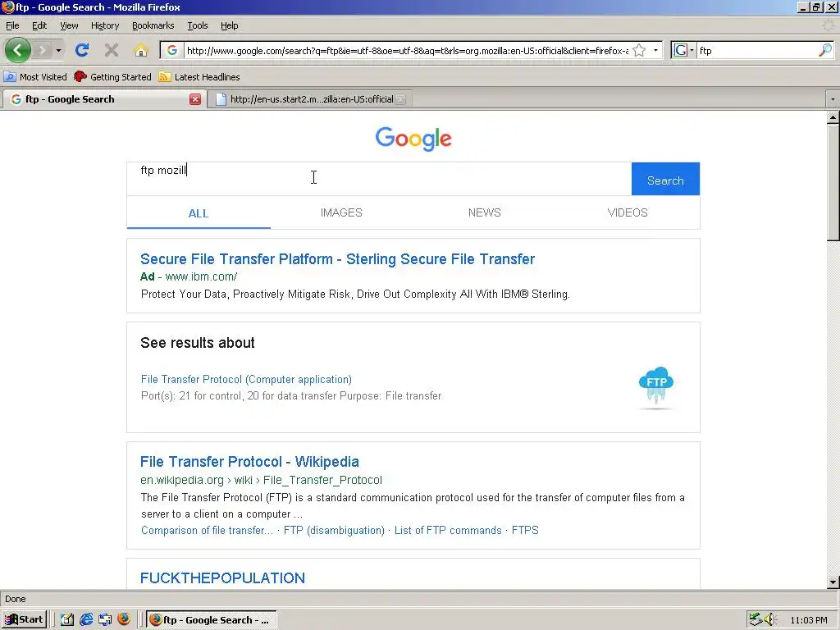840x630 pixels.
Task: Click the 11:03 PM clock
Action: click(x=809, y=620)
